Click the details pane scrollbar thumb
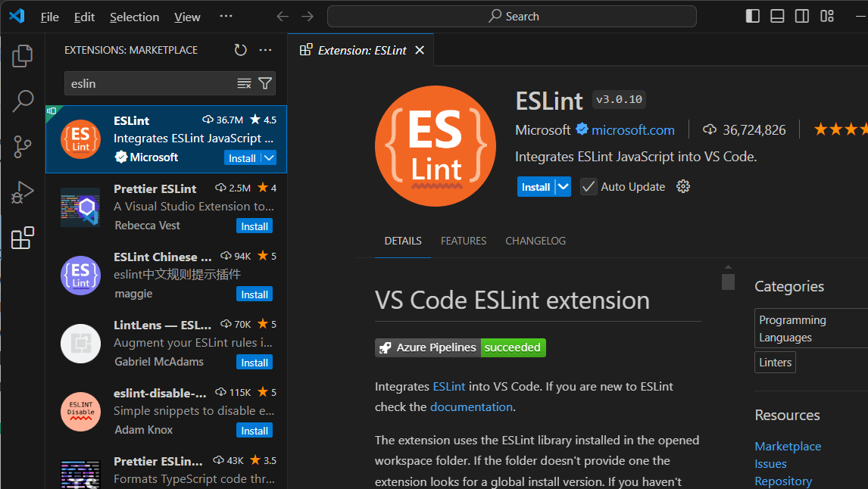 pos(728,282)
